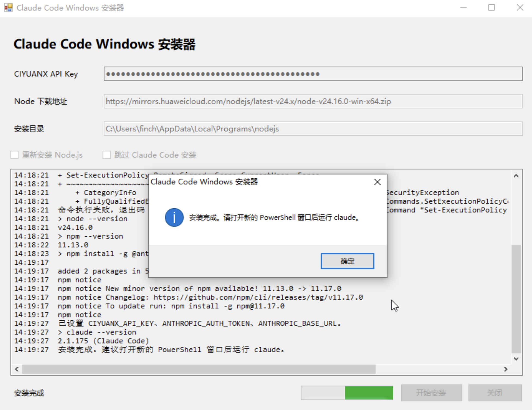Minimize the installer window
The height and width of the screenshot is (410, 532).
(464, 8)
